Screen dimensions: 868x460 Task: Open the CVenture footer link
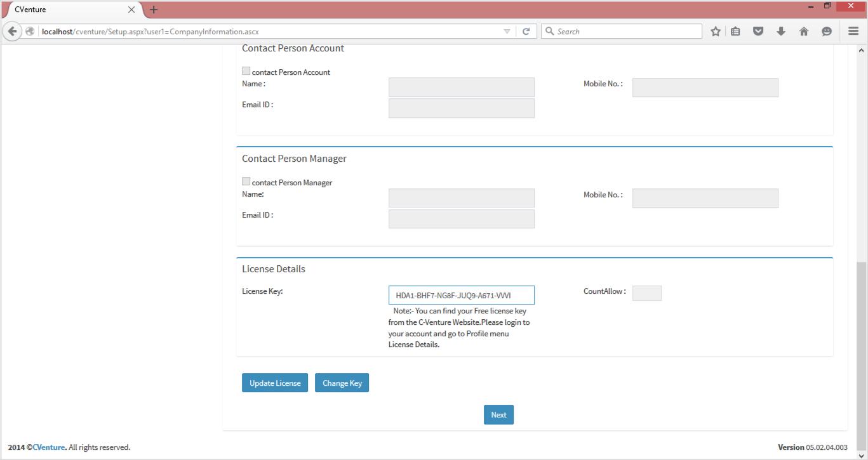(x=49, y=447)
